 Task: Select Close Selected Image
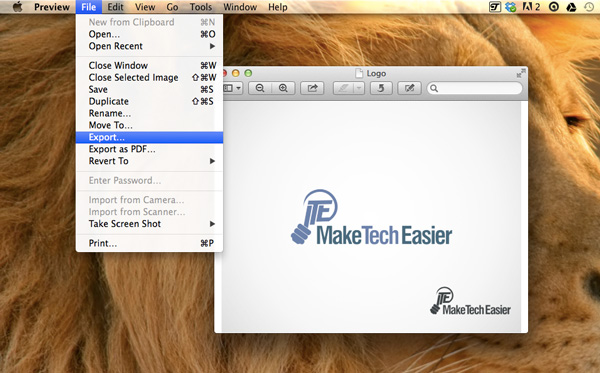(149, 77)
